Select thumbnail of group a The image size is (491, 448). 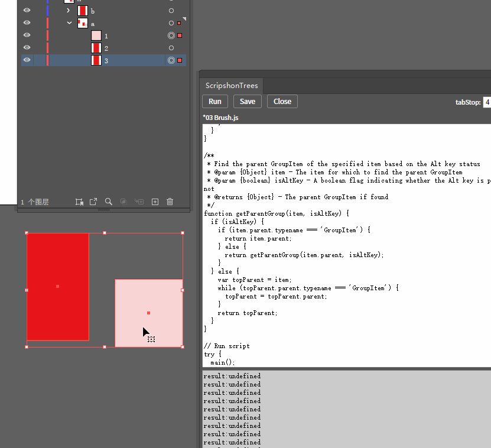(83, 23)
